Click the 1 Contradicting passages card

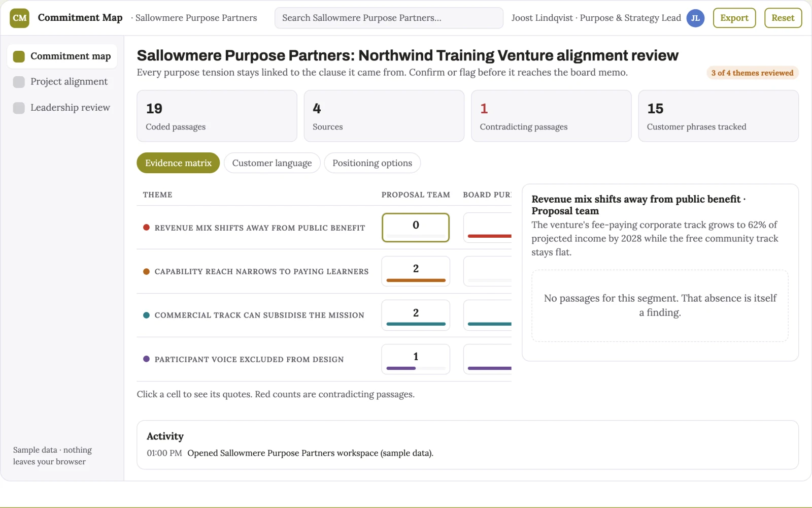pyautogui.click(x=551, y=116)
